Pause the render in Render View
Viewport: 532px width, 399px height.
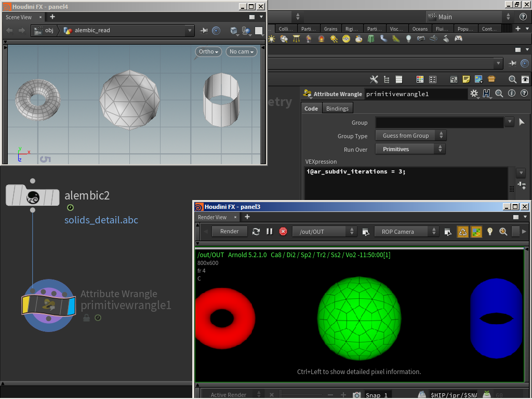point(270,231)
